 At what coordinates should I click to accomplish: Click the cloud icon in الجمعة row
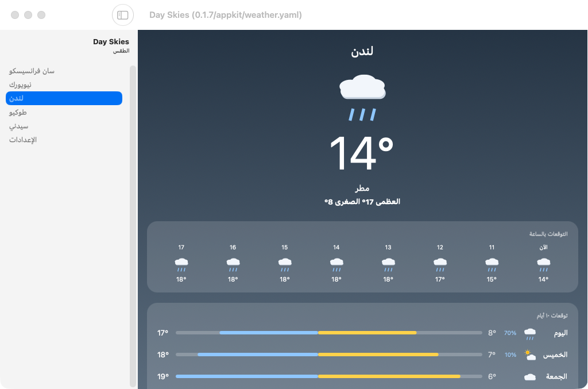click(x=530, y=376)
